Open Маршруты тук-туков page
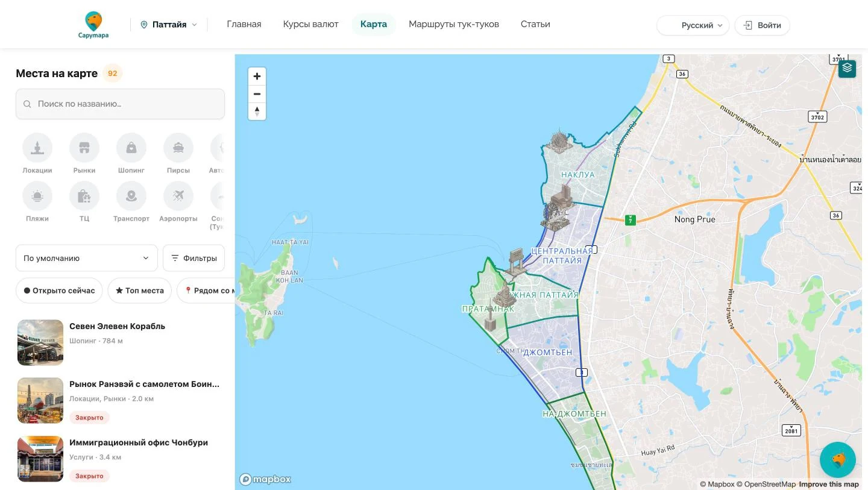This screenshot has height=490, width=868. pyautogui.click(x=454, y=24)
